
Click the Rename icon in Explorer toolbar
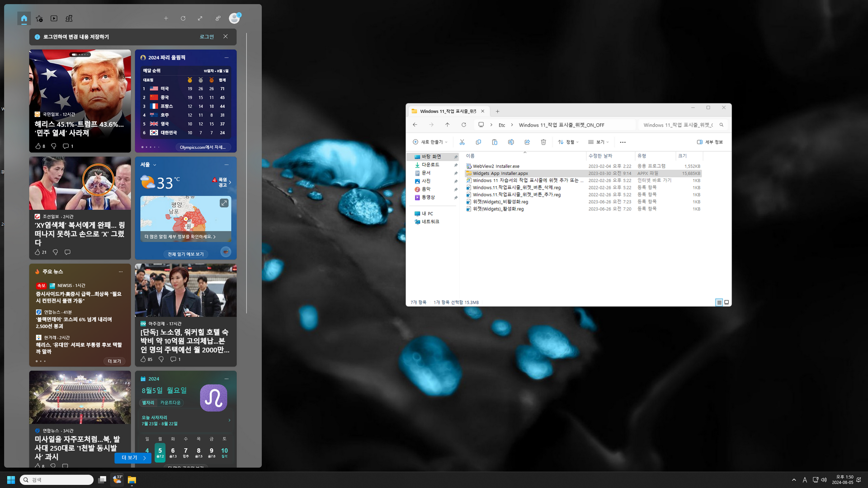511,142
